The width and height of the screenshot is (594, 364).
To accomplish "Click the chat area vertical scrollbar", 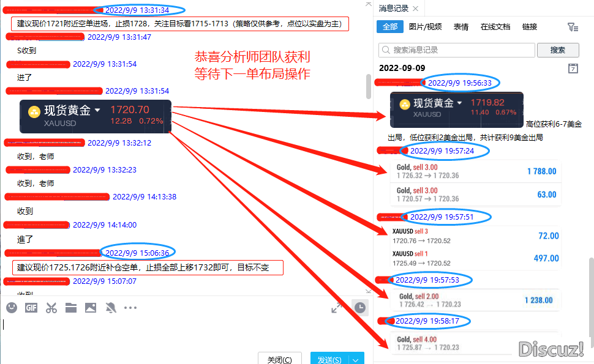I will pos(368,87).
